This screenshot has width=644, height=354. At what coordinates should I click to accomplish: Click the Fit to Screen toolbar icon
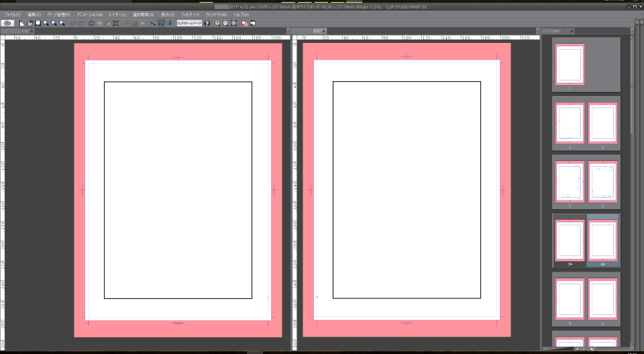tap(233, 23)
